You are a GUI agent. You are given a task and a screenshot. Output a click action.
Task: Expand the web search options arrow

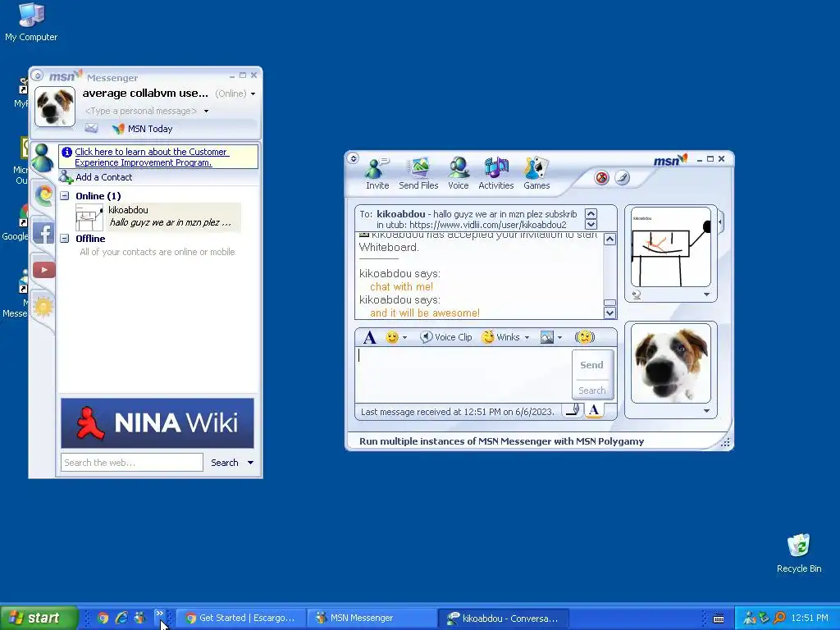250,463
